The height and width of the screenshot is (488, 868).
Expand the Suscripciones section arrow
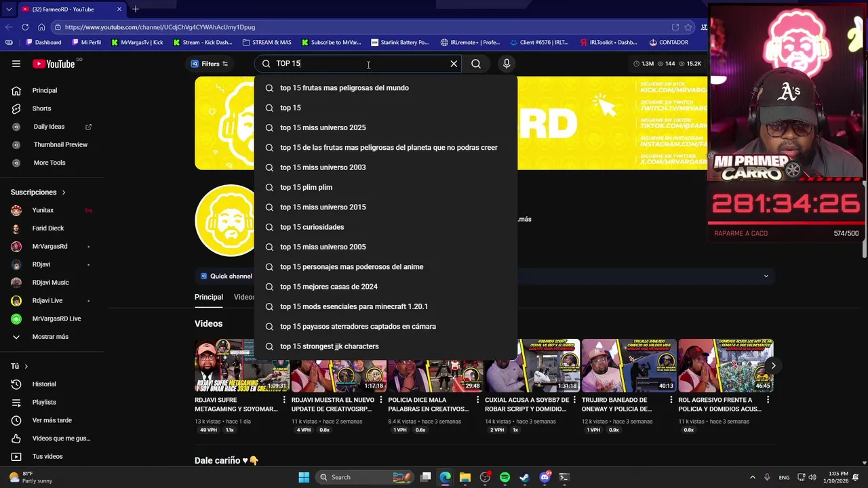point(64,192)
